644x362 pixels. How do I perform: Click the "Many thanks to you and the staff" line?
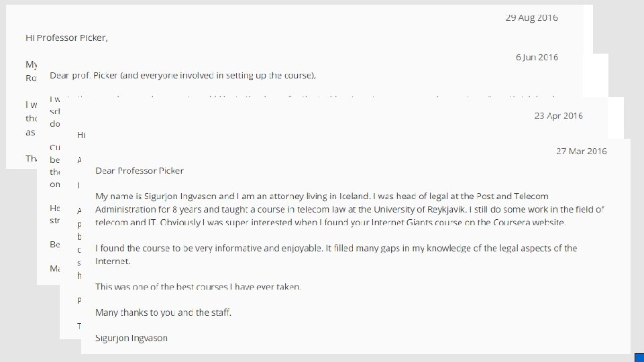tap(163, 312)
